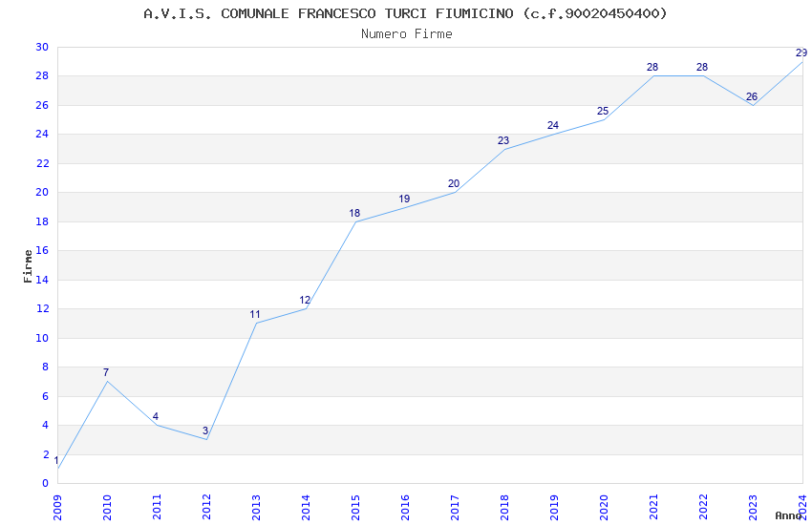Click y-axis tick value 30

click(x=42, y=47)
